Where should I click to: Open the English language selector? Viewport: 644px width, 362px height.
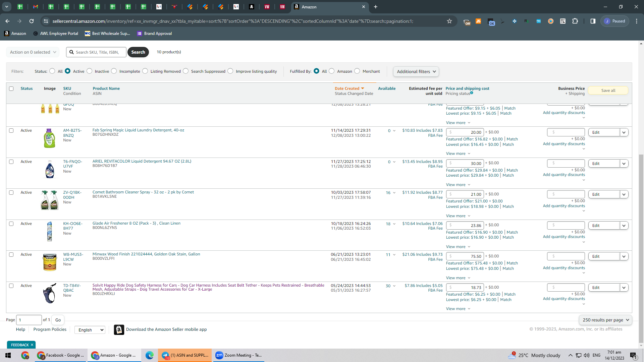[90, 330]
